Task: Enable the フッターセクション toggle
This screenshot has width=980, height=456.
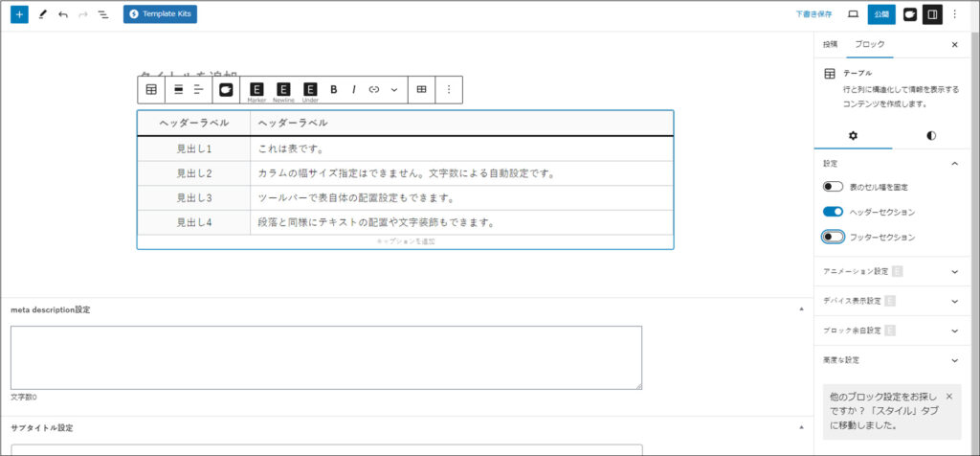Action: [x=833, y=237]
